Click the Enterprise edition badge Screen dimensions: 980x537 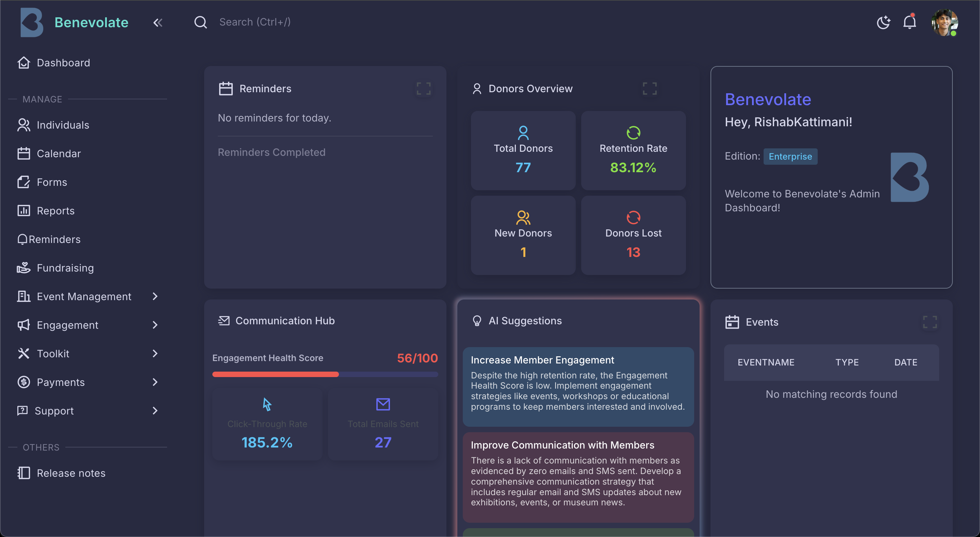[790, 157]
